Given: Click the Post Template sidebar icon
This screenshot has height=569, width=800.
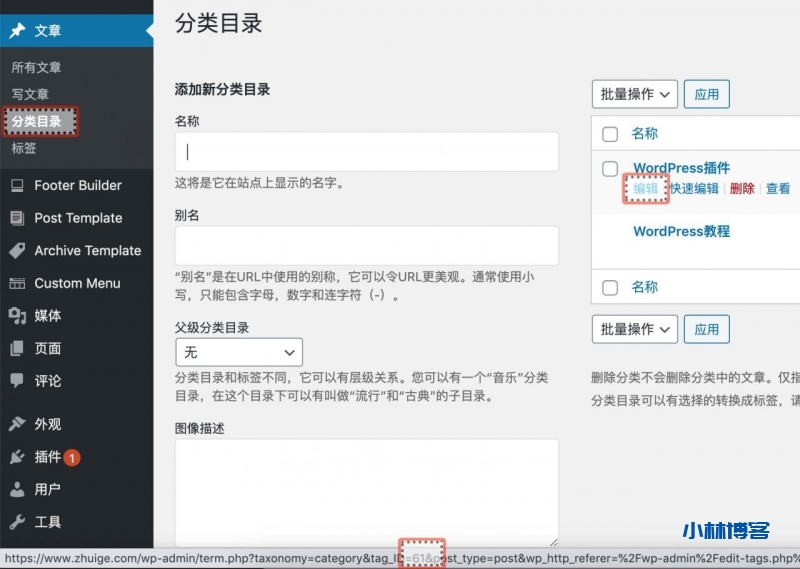Looking at the screenshot, I should (17, 218).
